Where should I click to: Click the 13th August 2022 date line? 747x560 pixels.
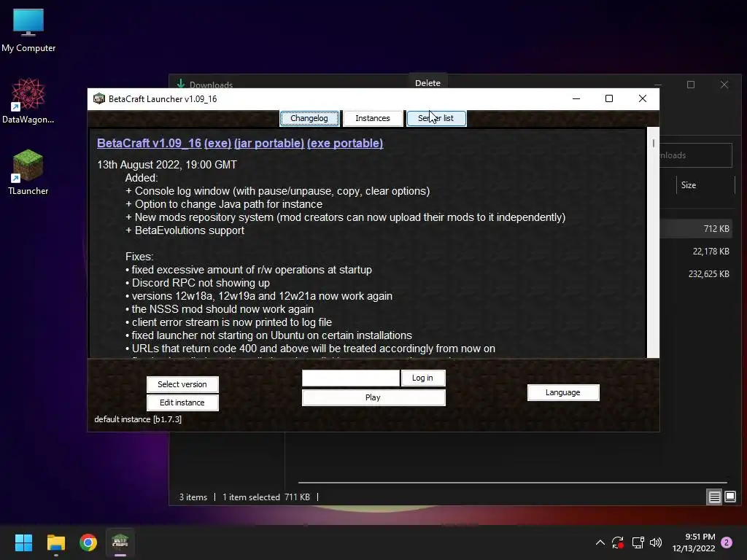pyautogui.click(x=167, y=165)
